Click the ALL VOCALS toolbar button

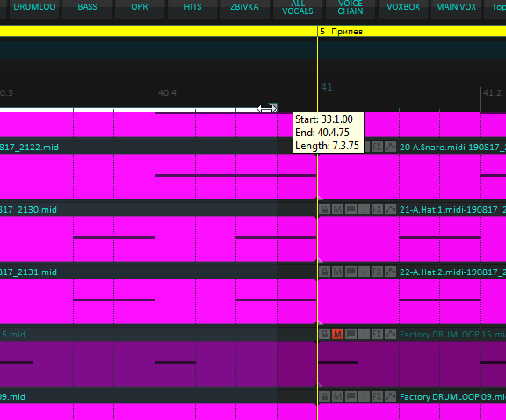(x=298, y=9)
